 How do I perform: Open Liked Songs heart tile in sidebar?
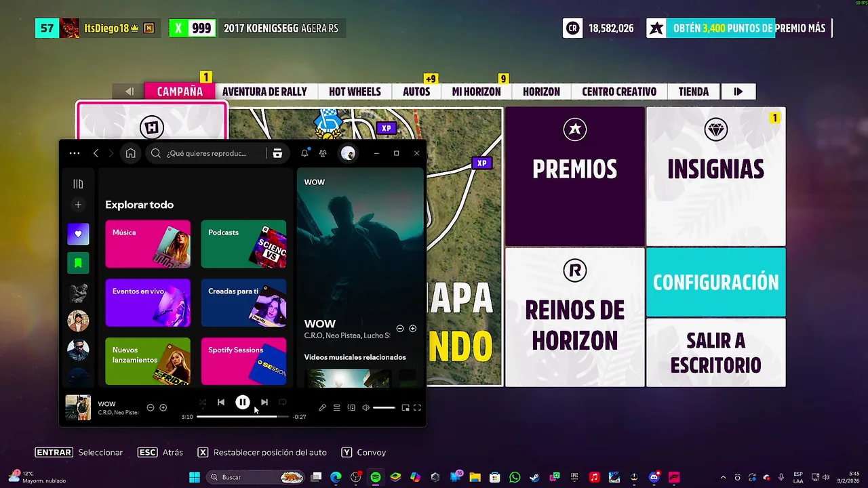tap(78, 234)
